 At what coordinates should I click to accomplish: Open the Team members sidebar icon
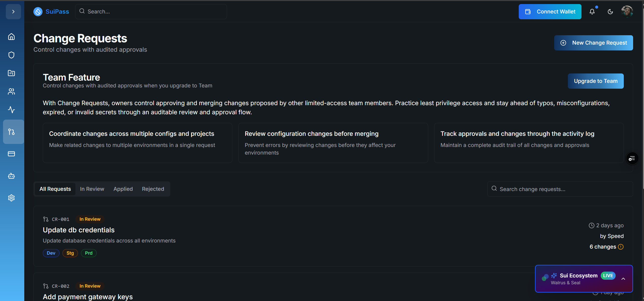(x=11, y=91)
